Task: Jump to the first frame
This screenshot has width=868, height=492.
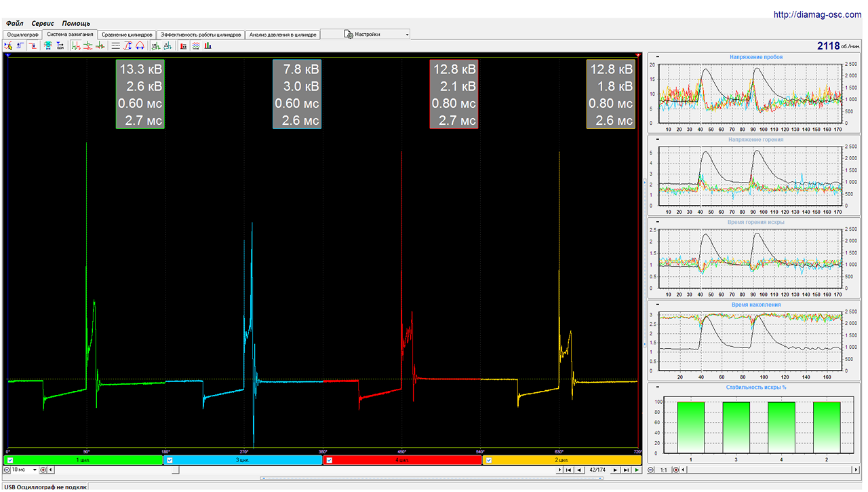Action: pyautogui.click(x=568, y=470)
